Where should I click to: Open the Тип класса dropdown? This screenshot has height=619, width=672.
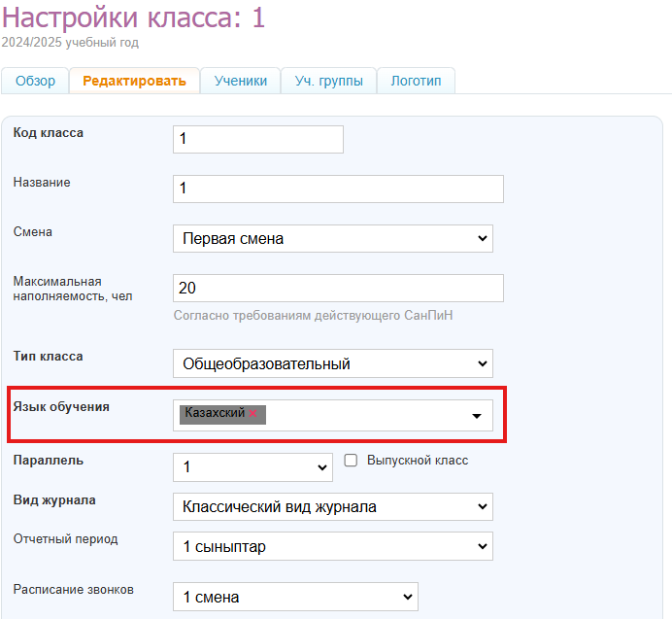(332, 363)
